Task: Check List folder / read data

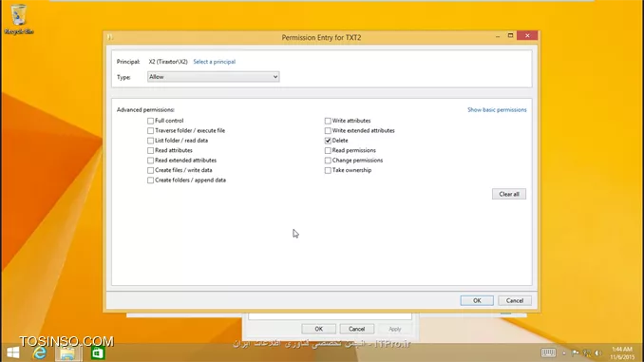Action: pos(150,141)
